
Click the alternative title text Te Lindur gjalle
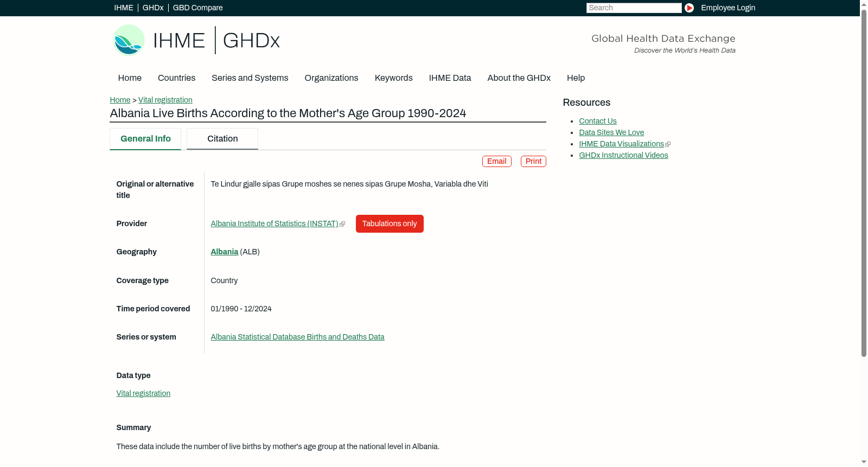click(349, 184)
